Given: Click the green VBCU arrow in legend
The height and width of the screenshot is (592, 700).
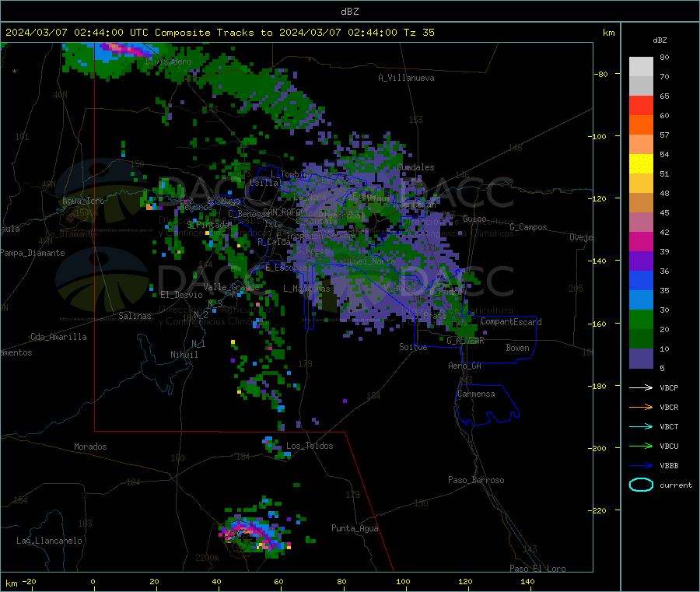Looking at the screenshot, I should 641,446.
